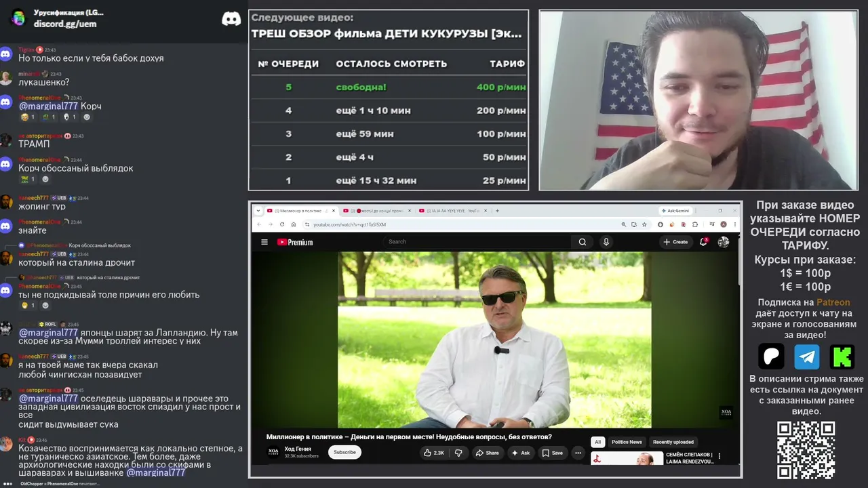Click the chat message жопинг тур

coord(42,206)
